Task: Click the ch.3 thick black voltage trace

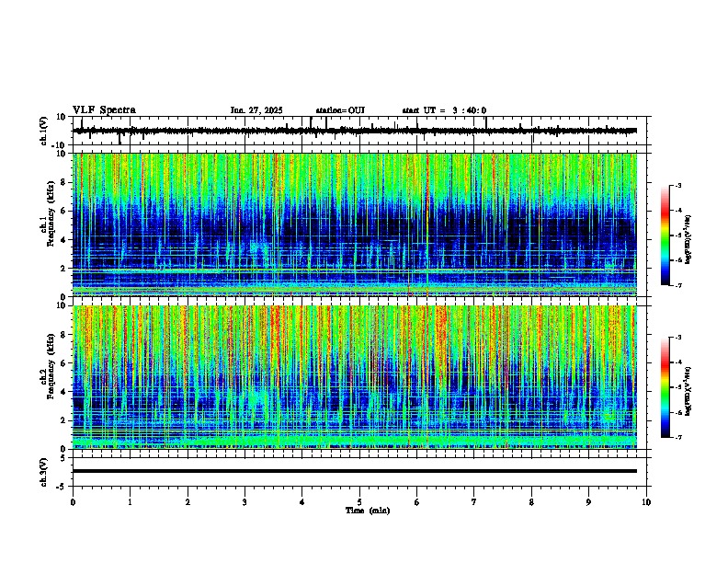Action: coord(355,471)
